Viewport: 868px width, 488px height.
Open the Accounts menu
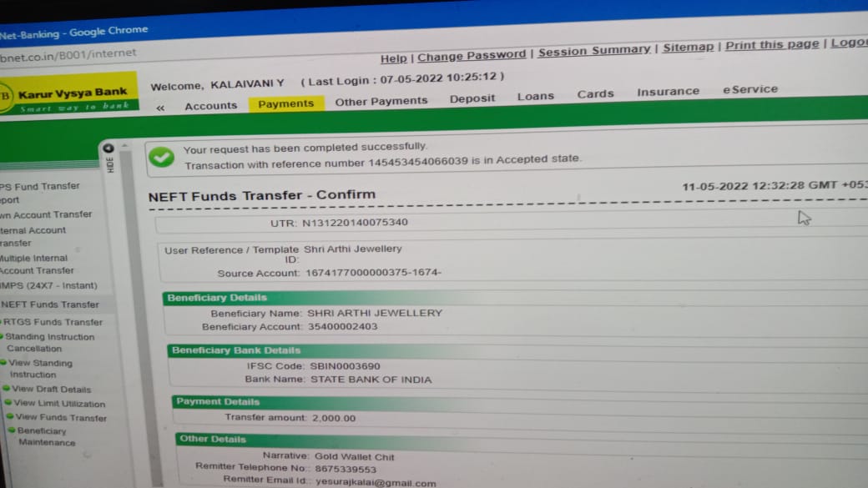click(211, 106)
